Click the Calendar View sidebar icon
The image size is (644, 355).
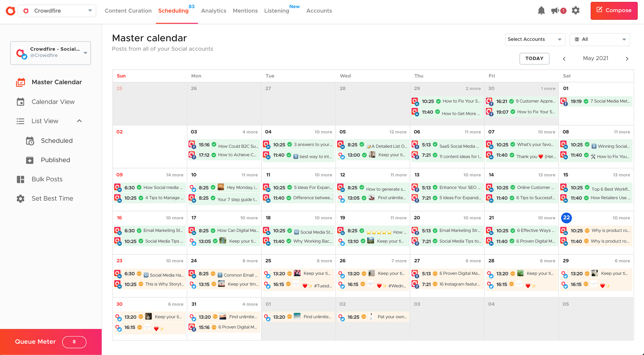pos(20,102)
